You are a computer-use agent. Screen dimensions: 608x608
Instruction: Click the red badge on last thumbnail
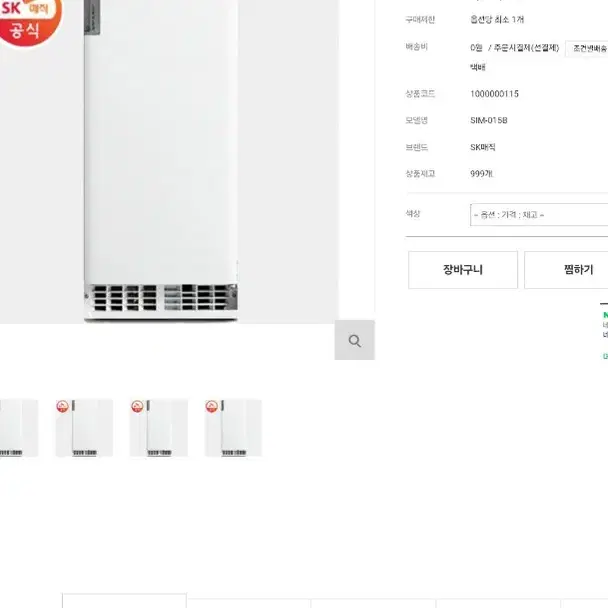212,406
